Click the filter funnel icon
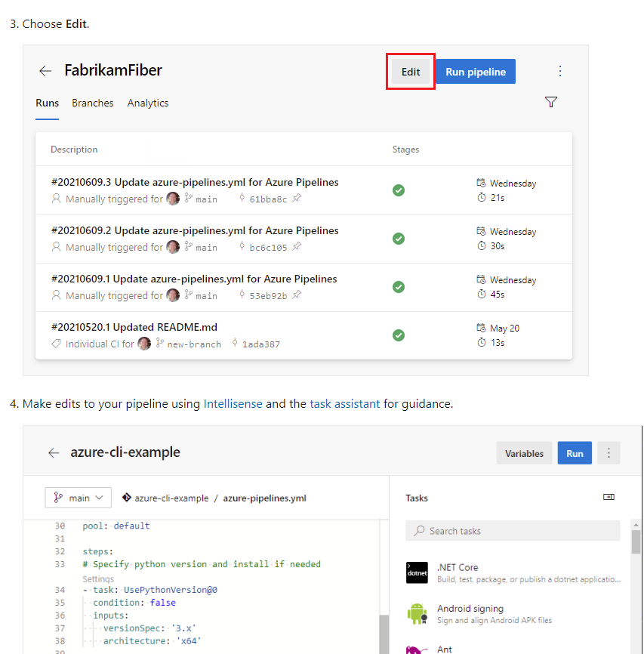Image resolution: width=644 pixels, height=654 pixels. 551,102
